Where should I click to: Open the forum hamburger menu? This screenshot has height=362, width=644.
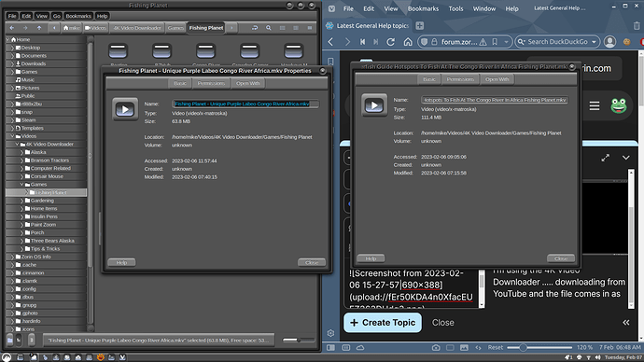(595, 105)
